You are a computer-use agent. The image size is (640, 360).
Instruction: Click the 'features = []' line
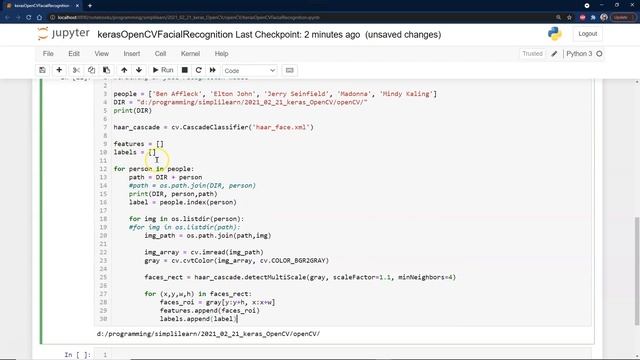tap(138, 144)
